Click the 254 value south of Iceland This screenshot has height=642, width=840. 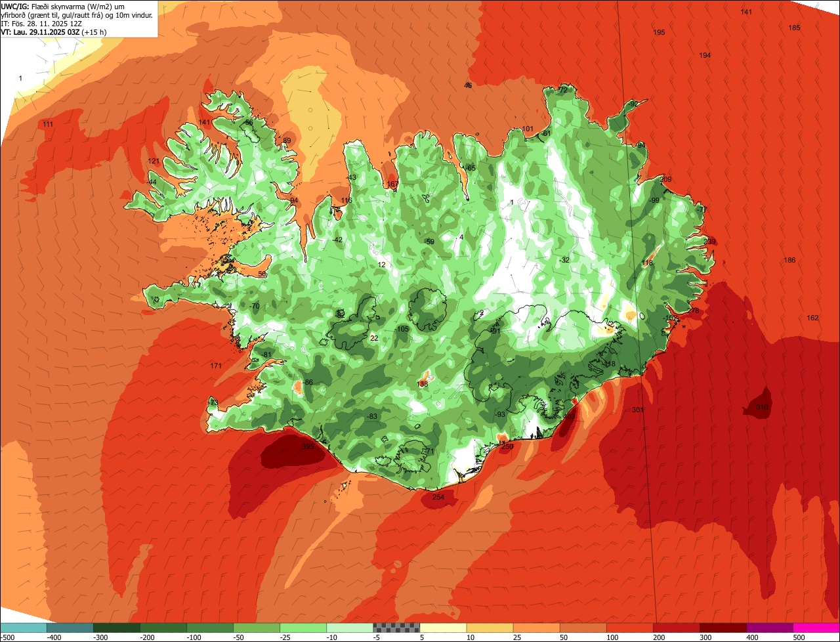(438, 498)
